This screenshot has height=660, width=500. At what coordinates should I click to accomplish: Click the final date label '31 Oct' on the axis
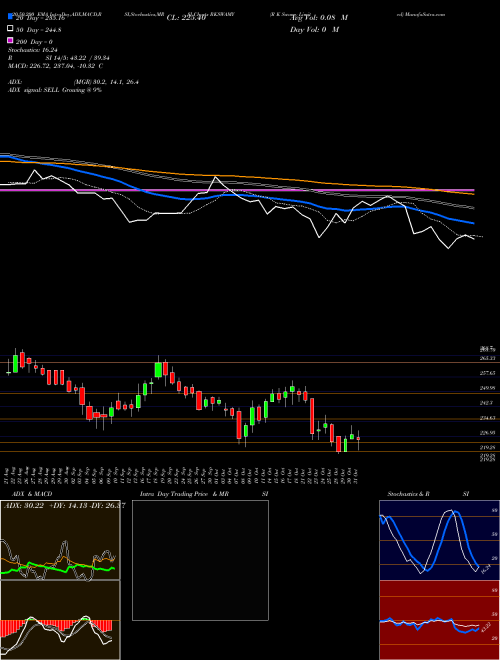[x=358, y=475]
